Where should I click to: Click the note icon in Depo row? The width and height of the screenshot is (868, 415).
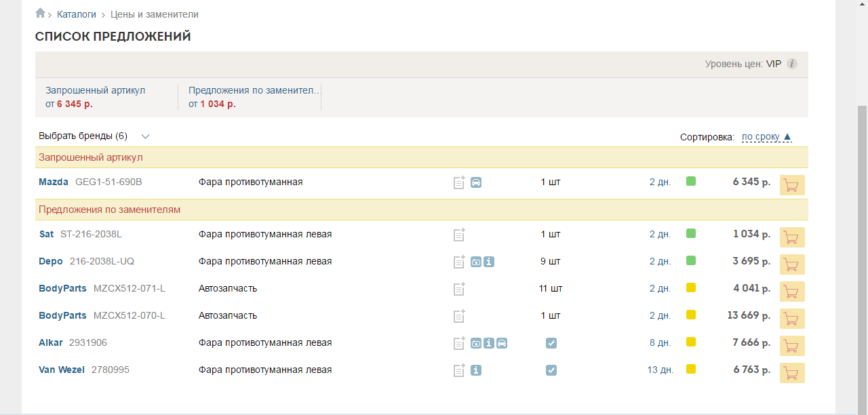point(459,262)
